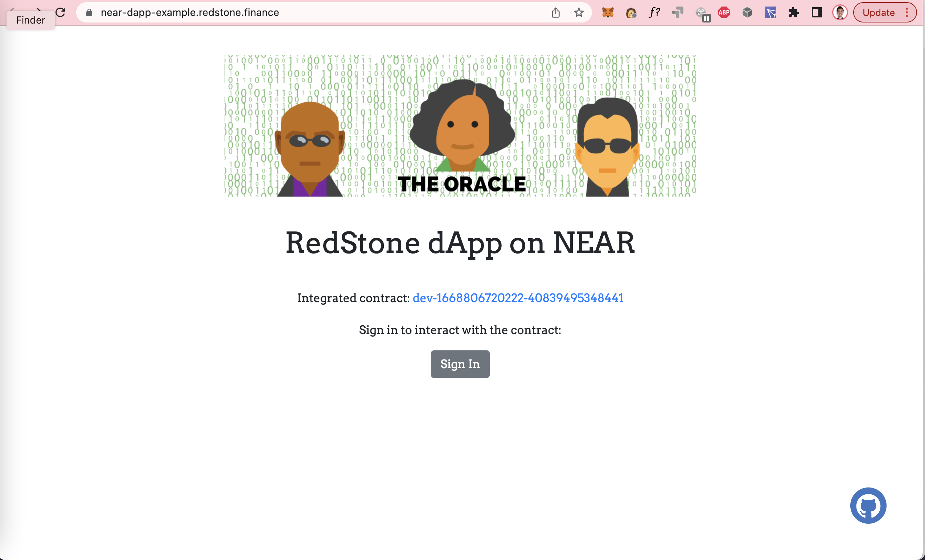Open the f? font finder extension
Image resolution: width=925 pixels, height=560 pixels.
point(654,12)
